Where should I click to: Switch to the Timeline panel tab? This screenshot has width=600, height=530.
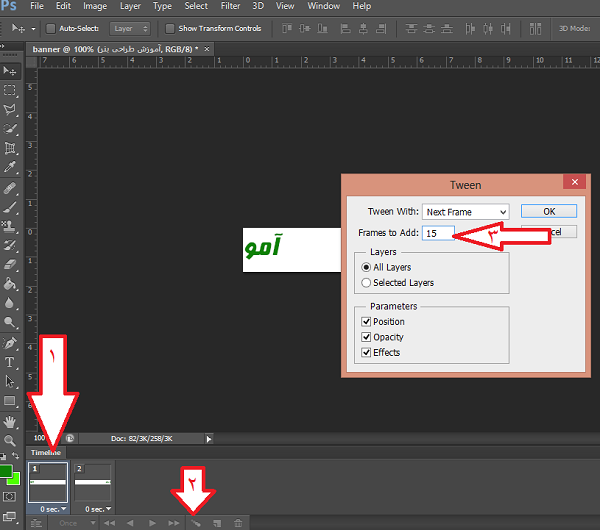[45, 453]
